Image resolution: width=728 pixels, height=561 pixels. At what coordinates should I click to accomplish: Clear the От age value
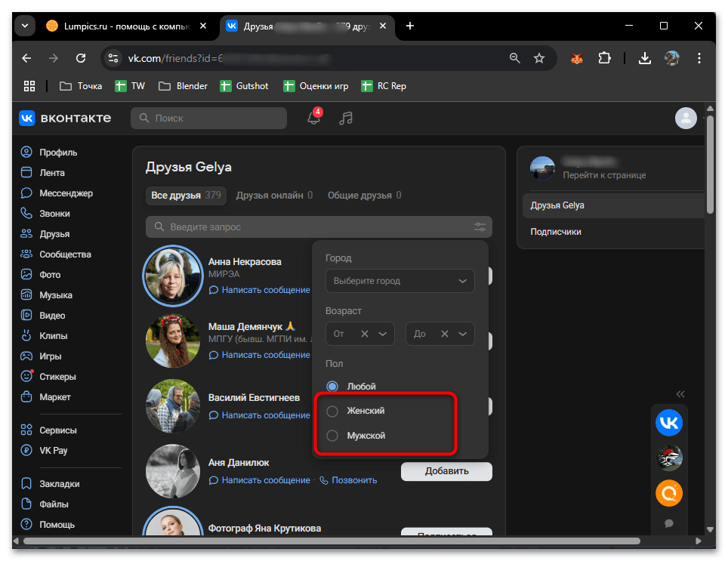365,334
